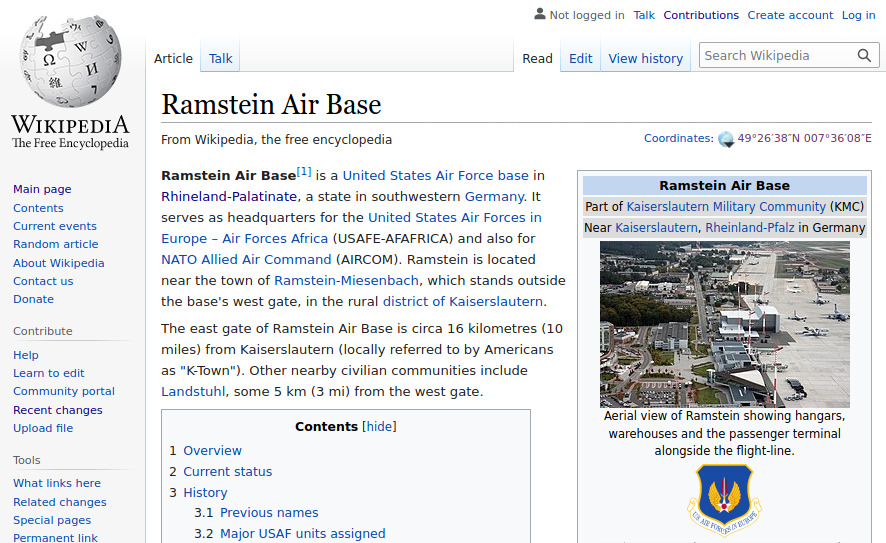Open the aerial view photo of Ramstein
886x543 pixels.
click(724, 324)
